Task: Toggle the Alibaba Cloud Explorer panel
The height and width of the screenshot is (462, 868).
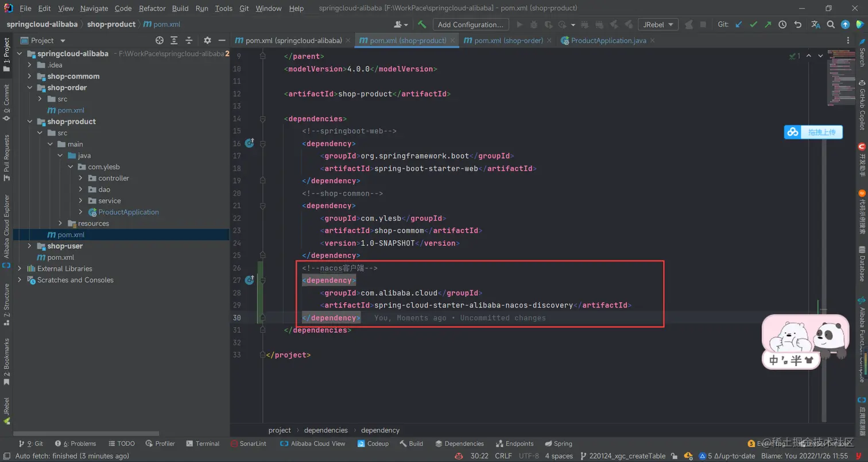Action: coord(6,231)
